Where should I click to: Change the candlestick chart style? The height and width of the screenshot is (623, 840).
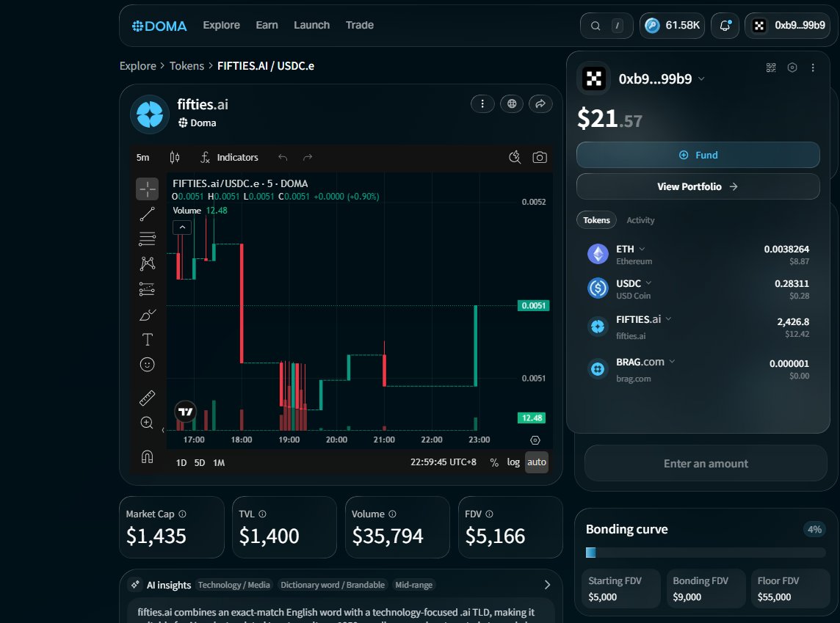click(x=175, y=157)
